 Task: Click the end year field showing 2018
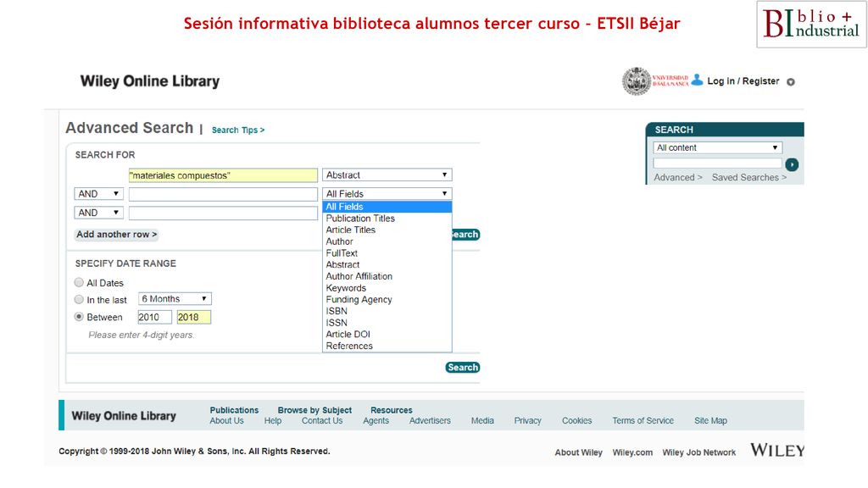coord(194,317)
